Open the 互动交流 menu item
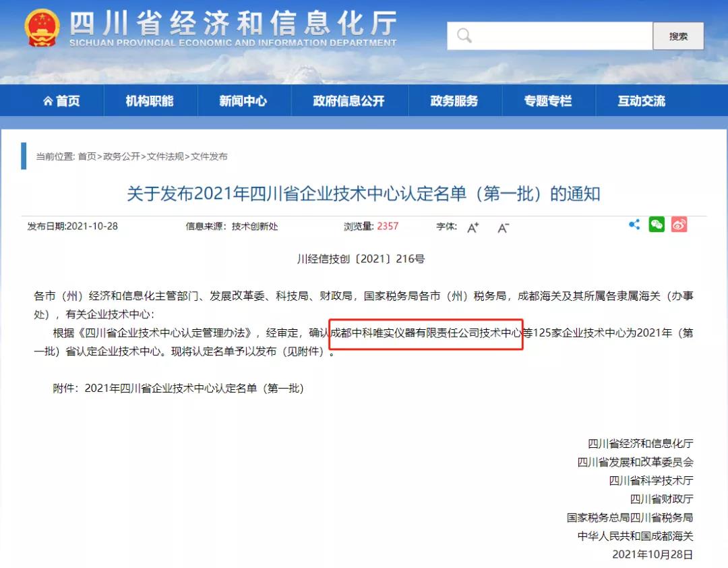Image resolution: width=728 pixels, height=568 pixels. [642, 101]
